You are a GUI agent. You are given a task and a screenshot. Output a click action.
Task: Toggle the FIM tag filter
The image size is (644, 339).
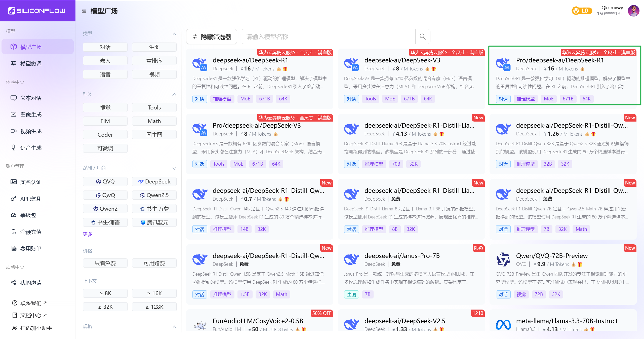click(x=105, y=121)
